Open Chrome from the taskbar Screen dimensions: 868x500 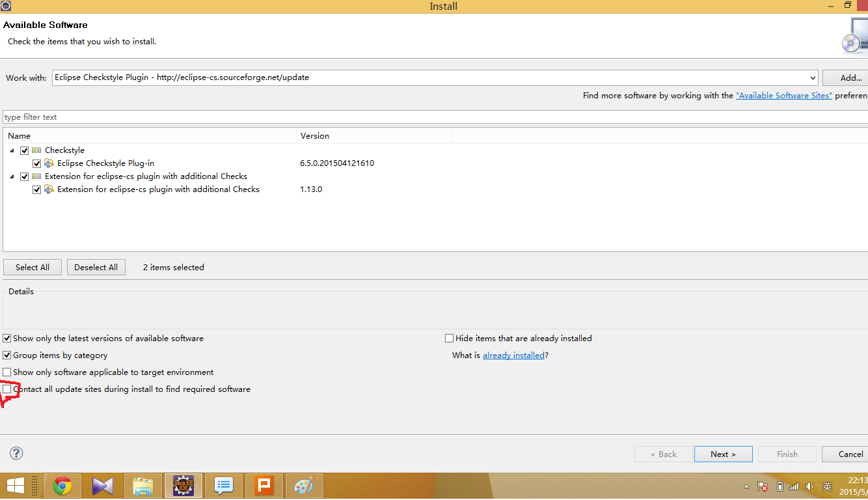(x=62, y=486)
